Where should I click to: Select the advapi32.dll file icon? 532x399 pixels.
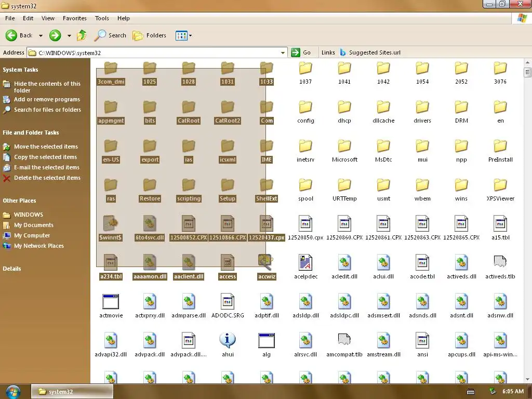(x=111, y=341)
